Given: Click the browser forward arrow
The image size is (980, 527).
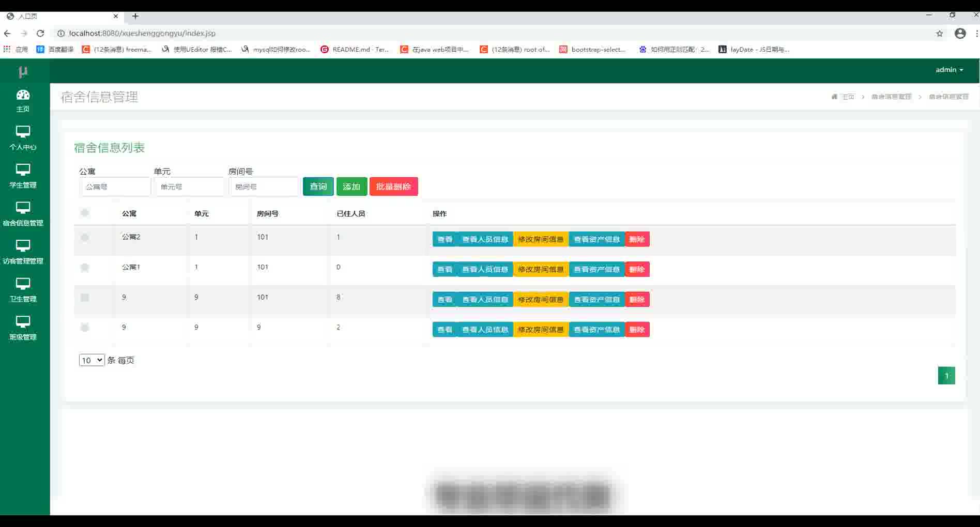Looking at the screenshot, I should pos(24,33).
